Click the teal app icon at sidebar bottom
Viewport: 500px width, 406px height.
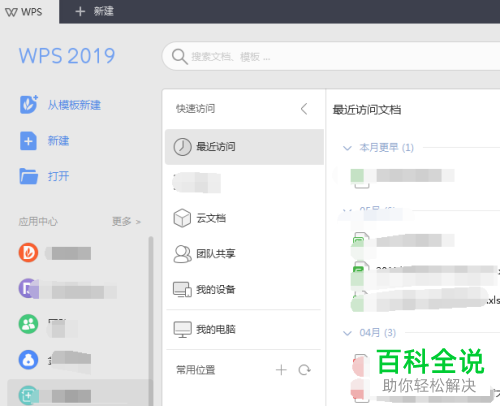coord(28,396)
